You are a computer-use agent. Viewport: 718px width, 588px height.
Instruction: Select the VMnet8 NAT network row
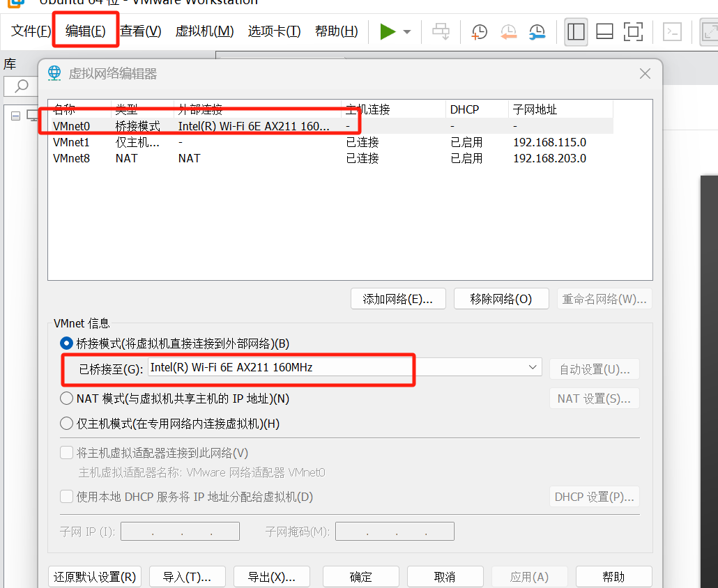pyautogui.click(x=332, y=158)
